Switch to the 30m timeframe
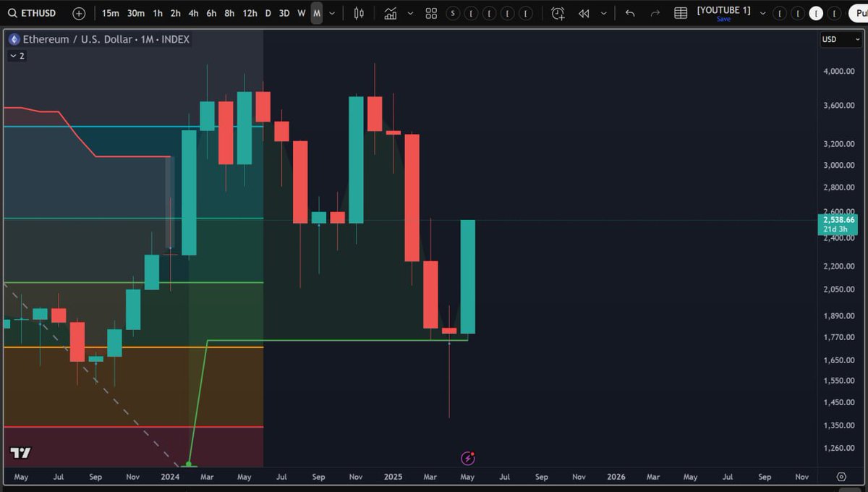 pos(135,13)
